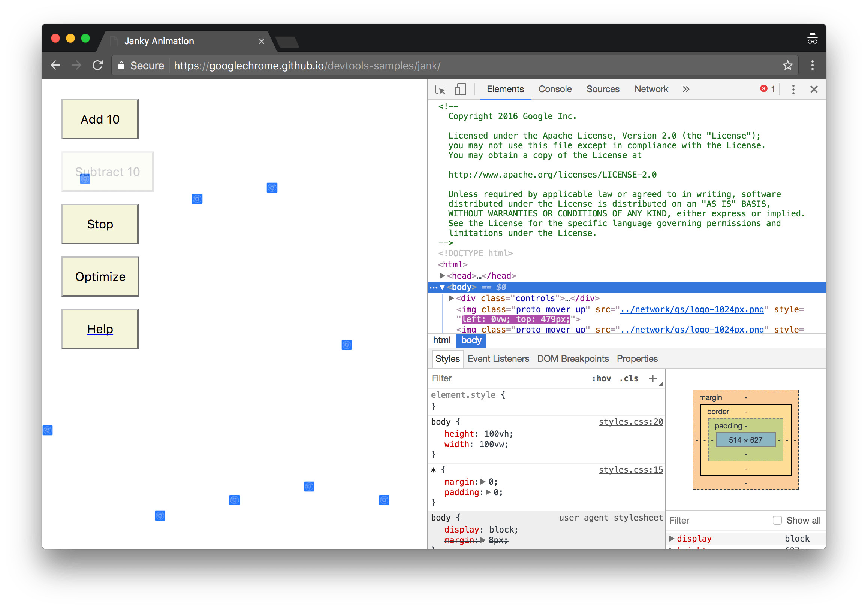Toggle the .cls class editor panel
Image resolution: width=868 pixels, height=609 pixels.
[x=629, y=379]
